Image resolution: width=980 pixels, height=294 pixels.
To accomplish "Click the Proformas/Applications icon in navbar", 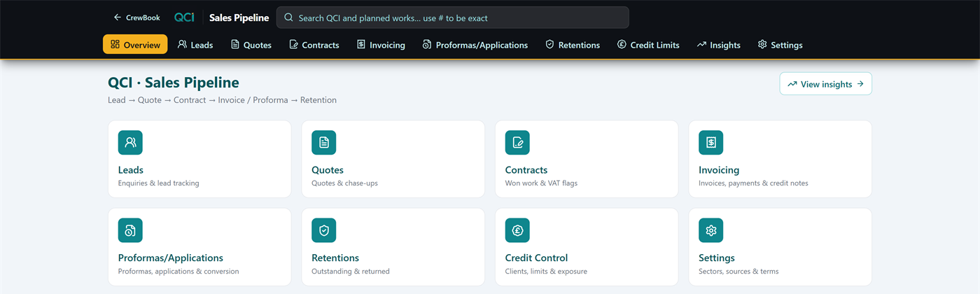I will coord(427,44).
